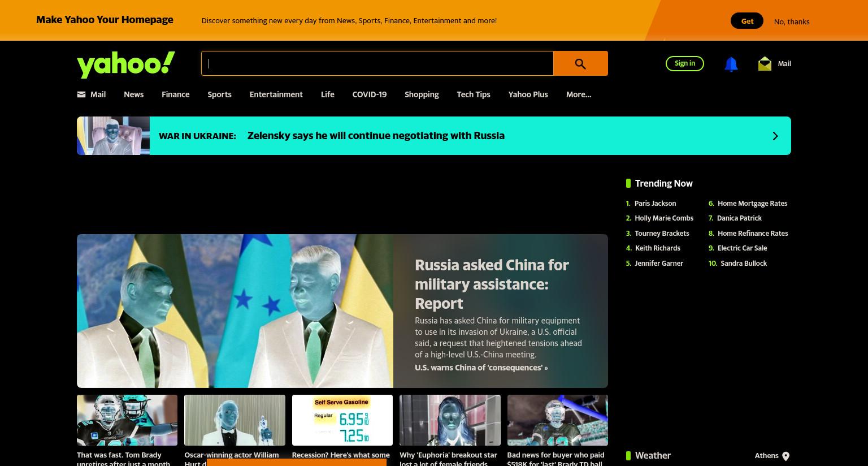Open the Yahoo Plus section
This screenshot has width=868, height=466.
point(528,94)
